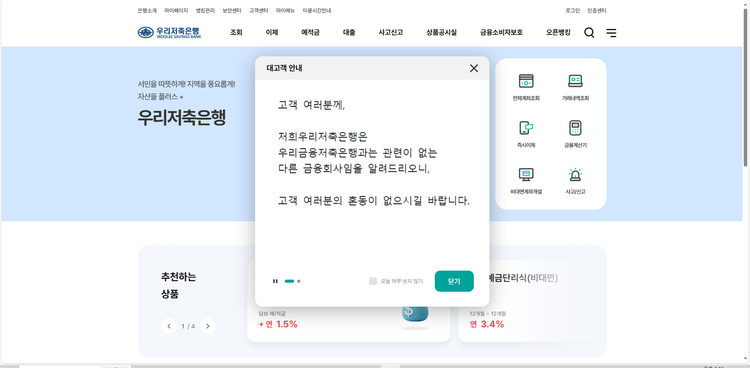The width and height of the screenshot is (750, 368).
Task: Check 오늘 하루 보지 않기 checkbox
Action: [x=373, y=281]
